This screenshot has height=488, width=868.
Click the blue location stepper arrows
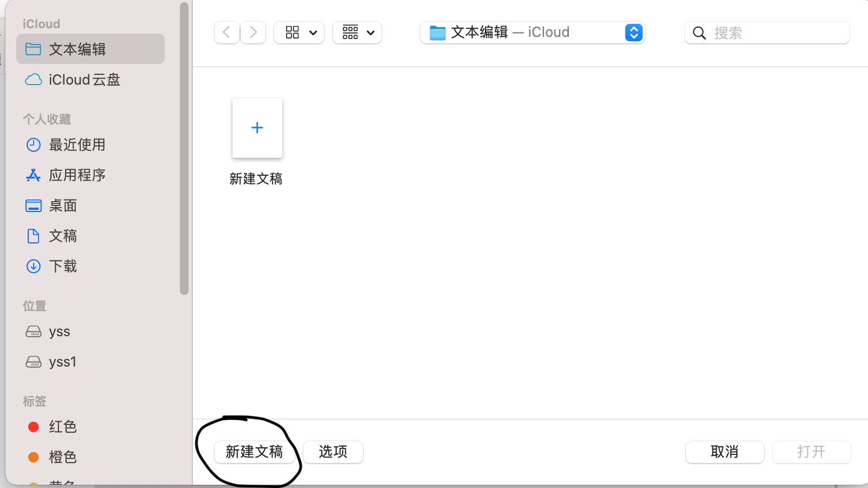634,33
